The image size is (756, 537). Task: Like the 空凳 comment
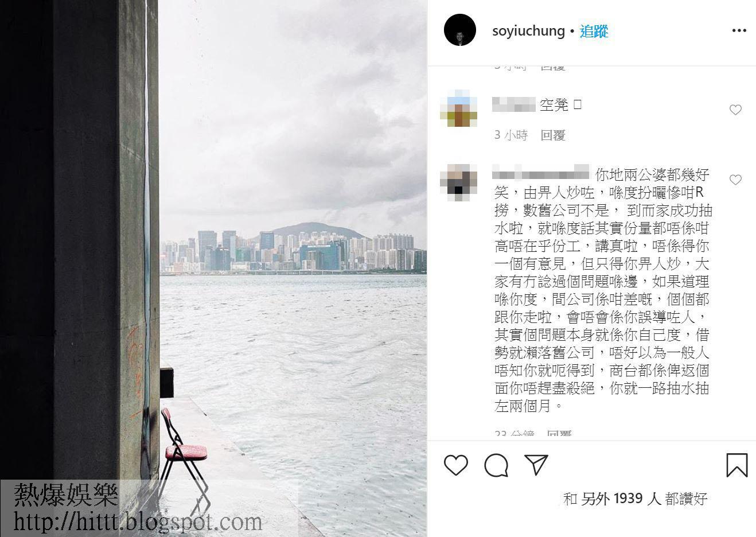735,110
